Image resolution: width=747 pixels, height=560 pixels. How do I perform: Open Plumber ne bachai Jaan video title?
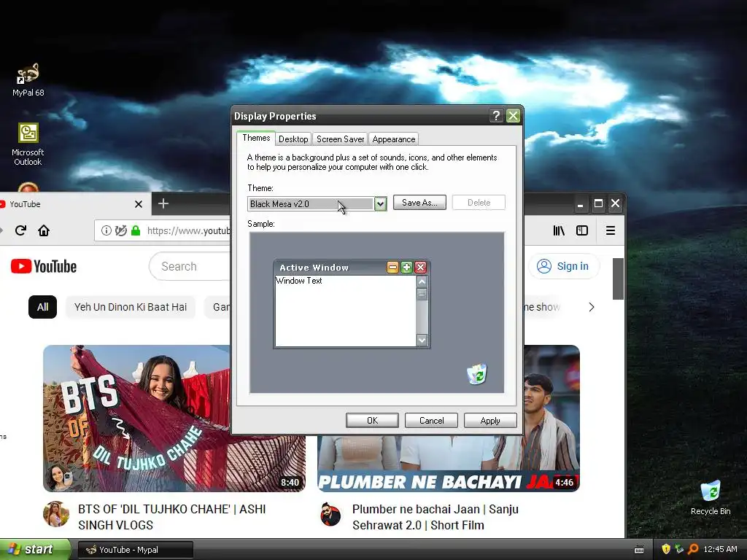436,517
